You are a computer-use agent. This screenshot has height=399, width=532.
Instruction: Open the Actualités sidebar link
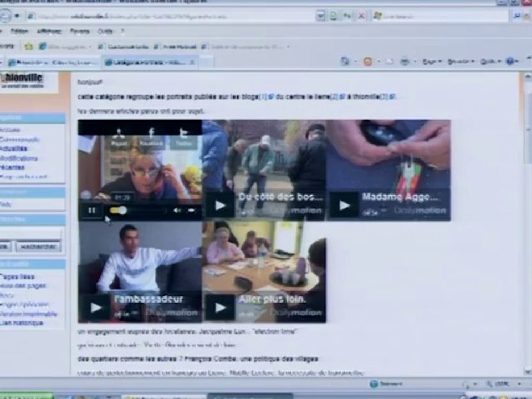tap(13, 149)
